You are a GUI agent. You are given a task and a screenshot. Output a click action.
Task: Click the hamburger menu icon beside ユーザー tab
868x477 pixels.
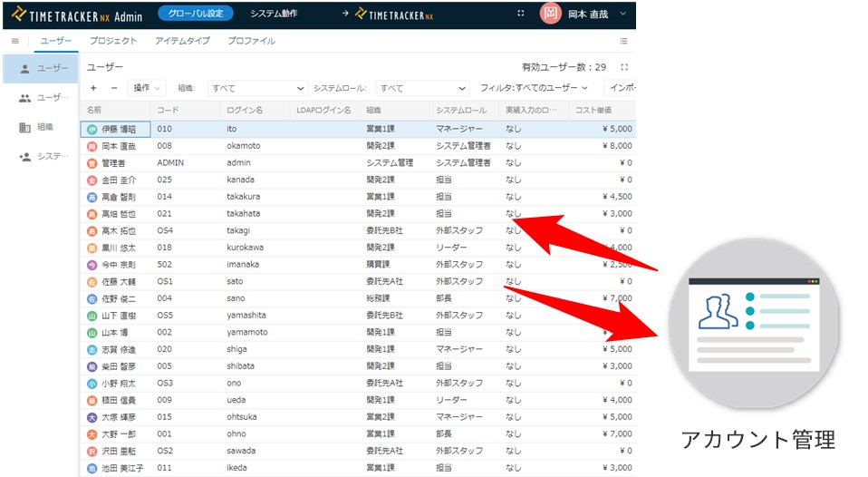coord(15,41)
